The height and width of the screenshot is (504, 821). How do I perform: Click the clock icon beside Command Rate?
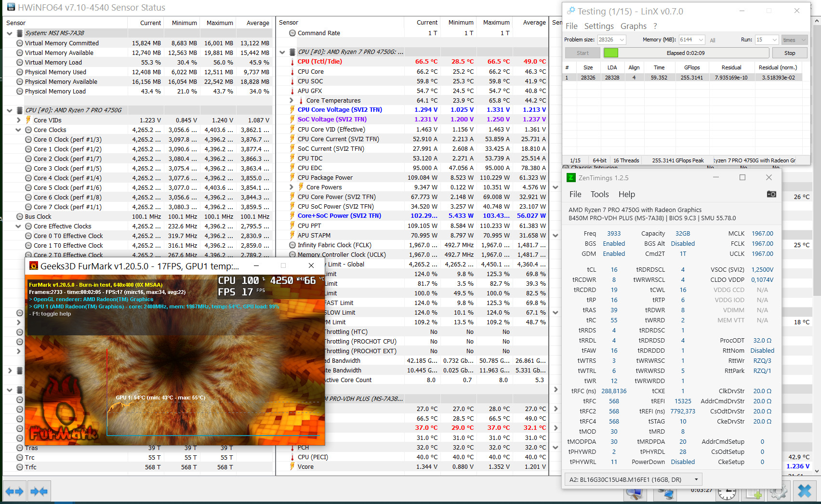(292, 33)
